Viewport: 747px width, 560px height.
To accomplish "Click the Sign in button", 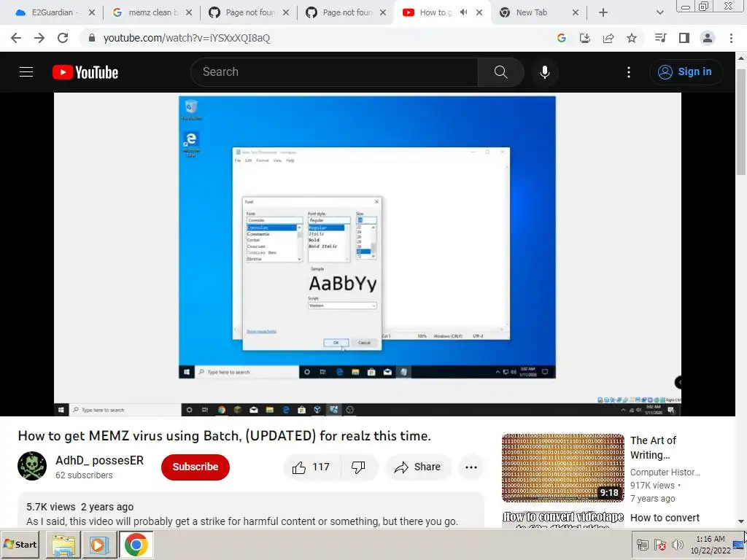I will point(685,72).
